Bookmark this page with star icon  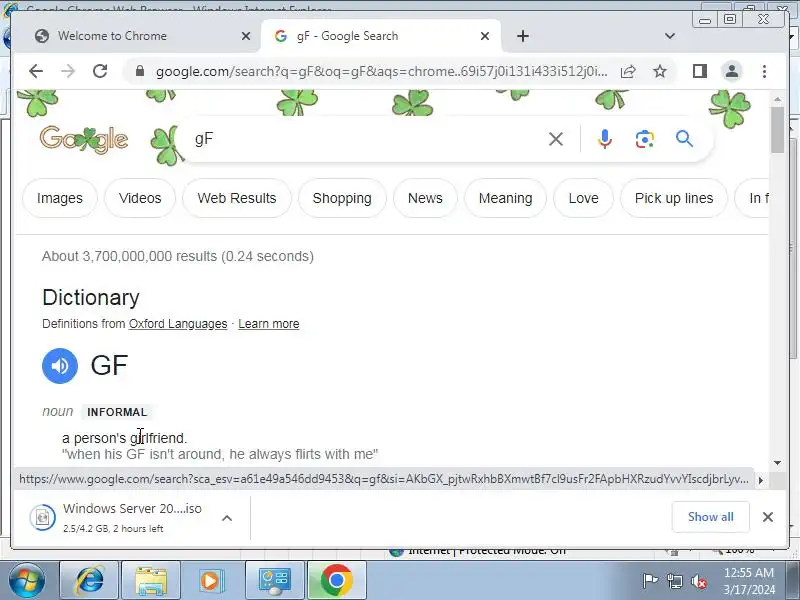(660, 71)
